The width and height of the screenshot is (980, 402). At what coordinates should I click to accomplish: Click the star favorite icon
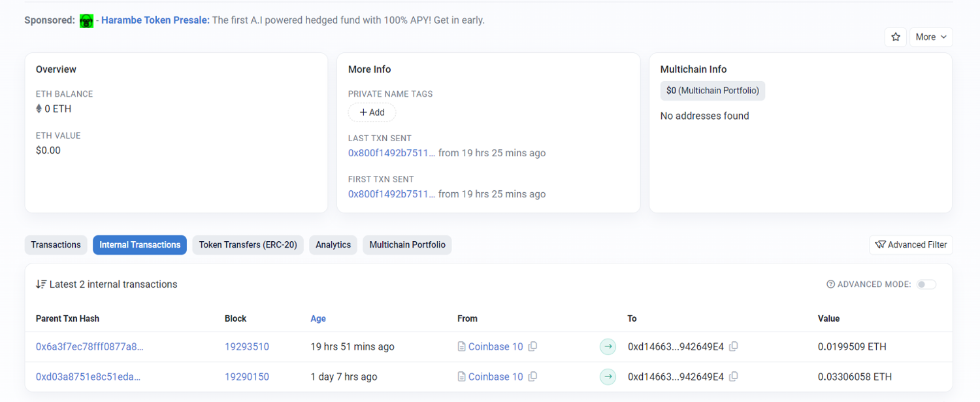(895, 37)
